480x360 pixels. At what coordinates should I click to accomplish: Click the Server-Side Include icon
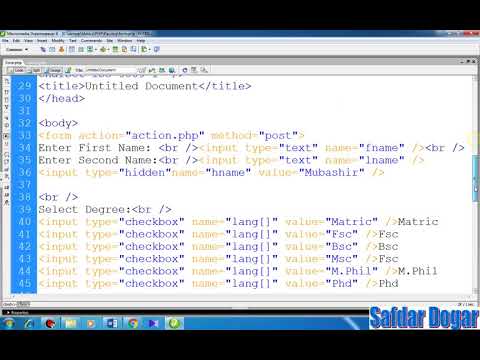click(124, 49)
